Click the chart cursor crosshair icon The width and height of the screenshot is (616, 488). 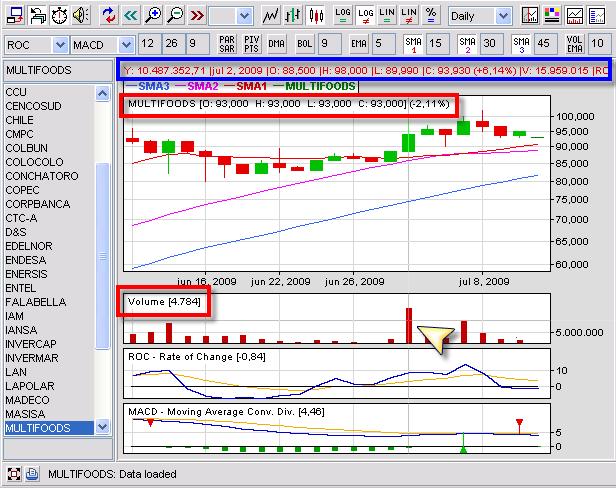530,15
